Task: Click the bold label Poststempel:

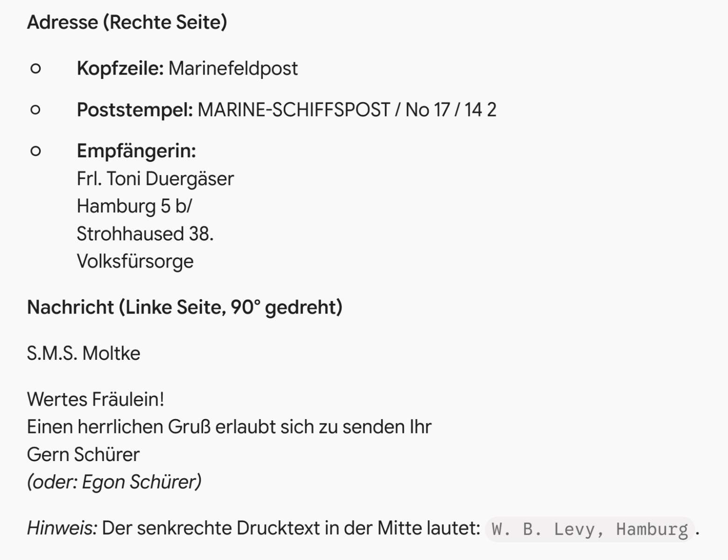Action: tap(135, 110)
